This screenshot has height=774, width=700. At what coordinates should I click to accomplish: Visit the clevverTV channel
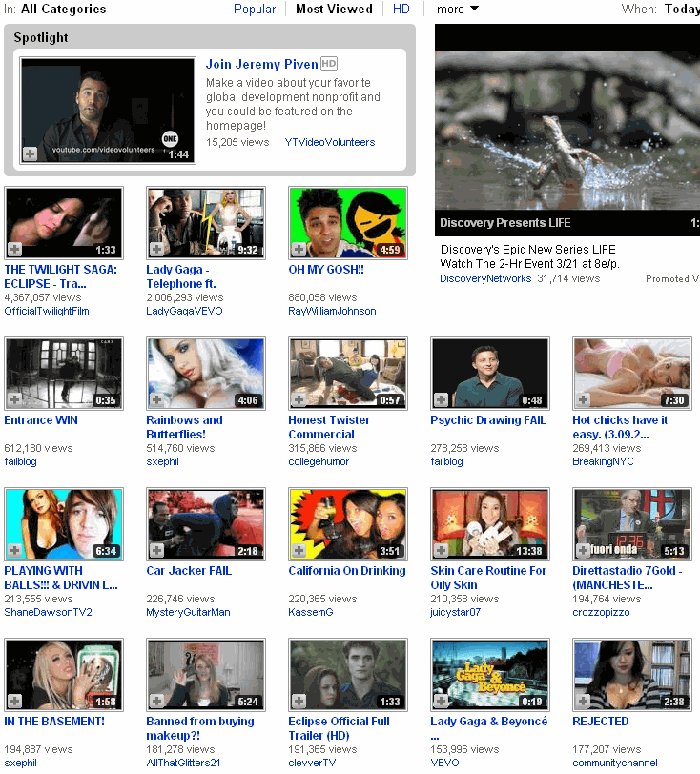tap(312, 763)
